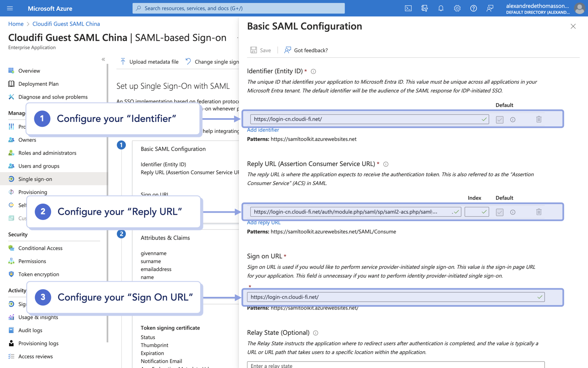Click the info icon next to Reply URL heading

pyautogui.click(x=386, y=164)
